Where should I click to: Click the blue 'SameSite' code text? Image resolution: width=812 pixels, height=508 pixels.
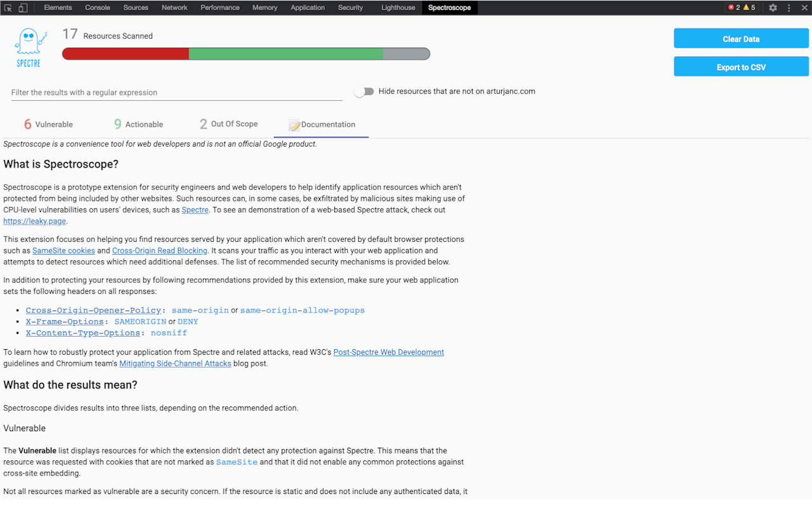click(x=237, y=462)
